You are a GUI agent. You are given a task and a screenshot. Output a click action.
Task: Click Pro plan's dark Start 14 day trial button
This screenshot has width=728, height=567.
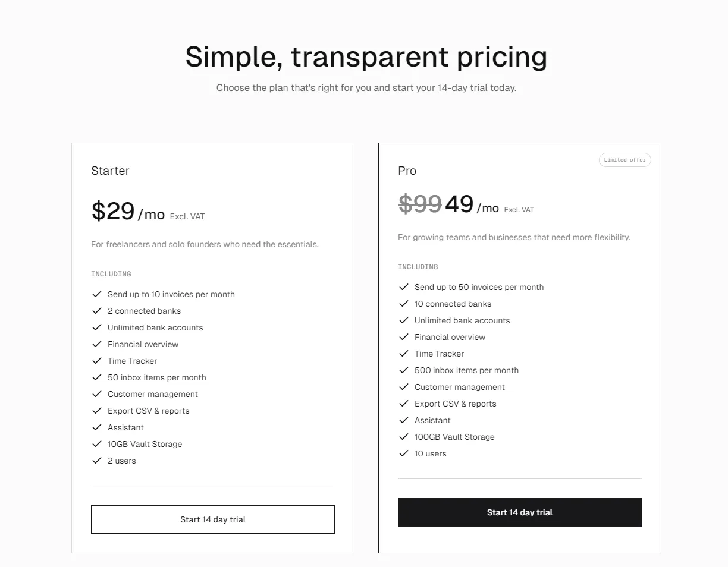point(520,512)
